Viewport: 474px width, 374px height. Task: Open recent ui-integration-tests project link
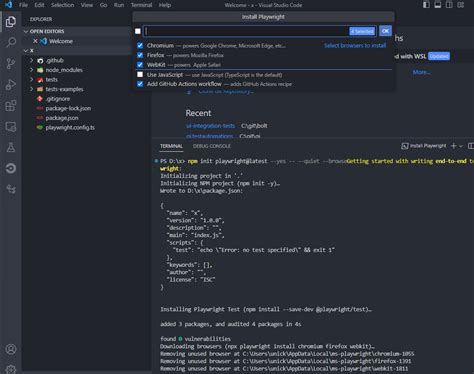[210, 126]
